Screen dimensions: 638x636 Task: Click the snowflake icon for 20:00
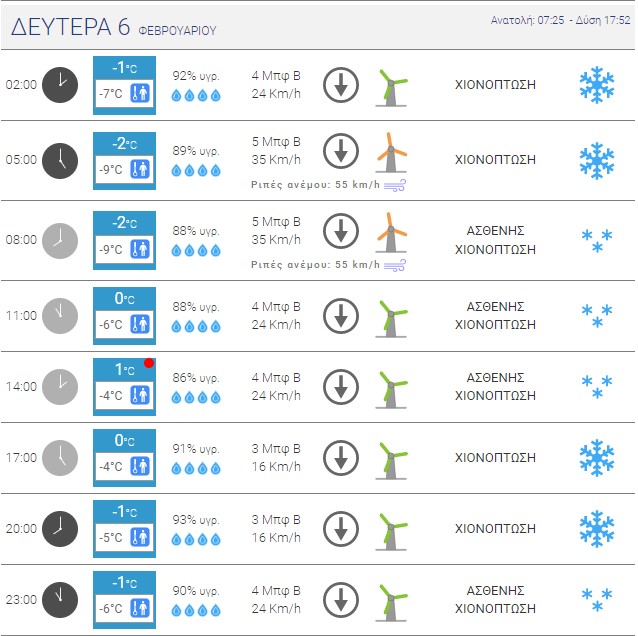[x=597, y=529]
